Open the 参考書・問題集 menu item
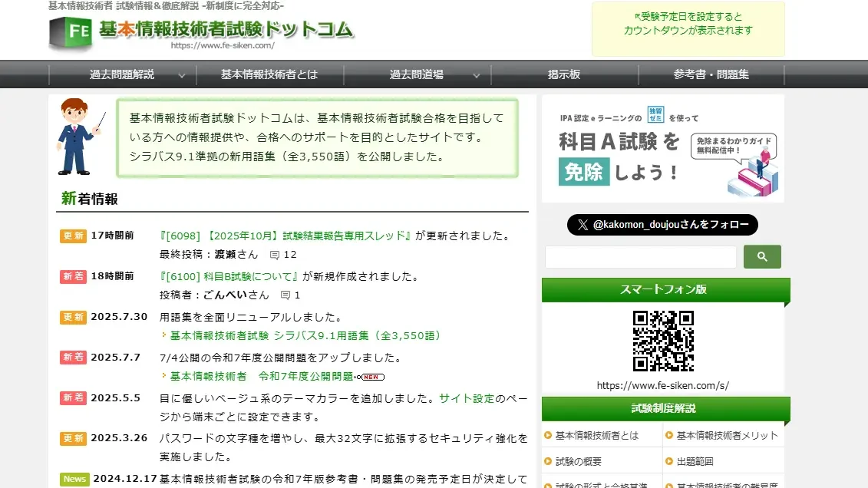 click(711, 74)
